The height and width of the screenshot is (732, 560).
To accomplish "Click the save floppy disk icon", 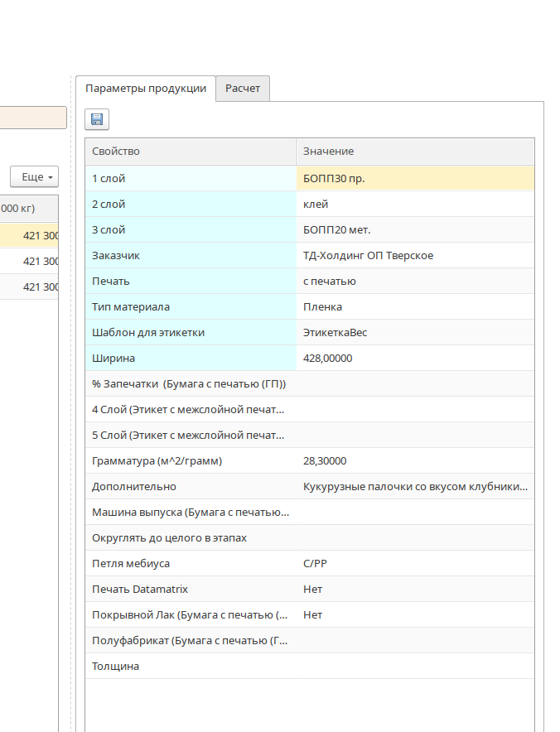I will (97, 120).
